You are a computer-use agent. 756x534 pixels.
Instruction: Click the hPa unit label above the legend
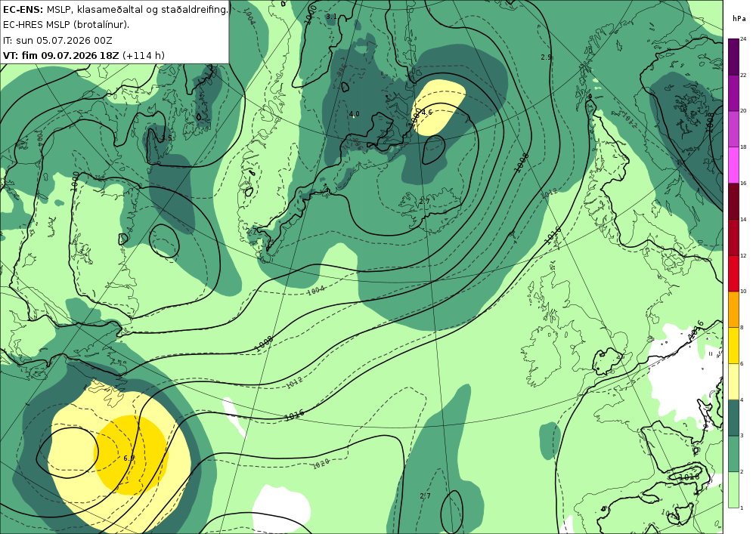pos(739,19)
